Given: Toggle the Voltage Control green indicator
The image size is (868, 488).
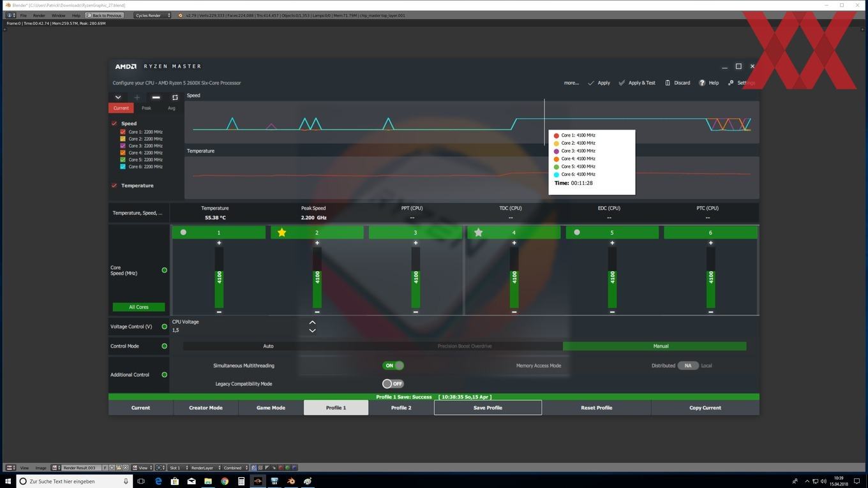Looking at the screenshot, I should pos(164,327).
